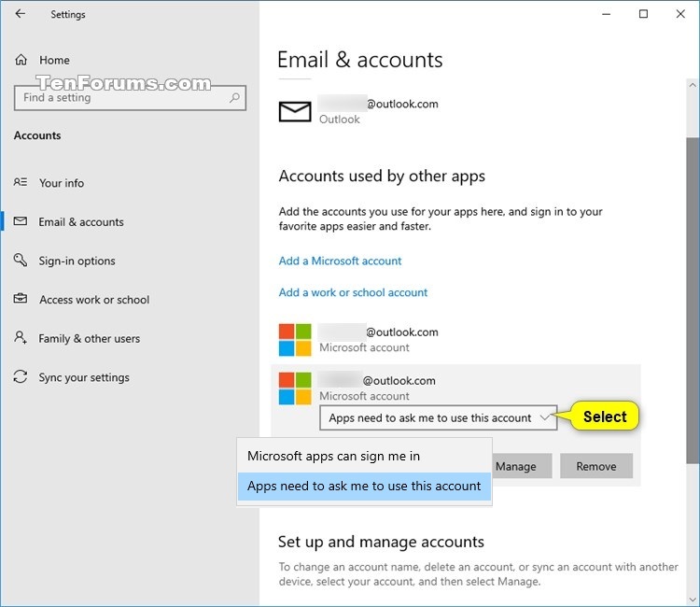Screen dimensions: 700x607
Task: Choose Apps need to ask me option
Action: point(364,486)
